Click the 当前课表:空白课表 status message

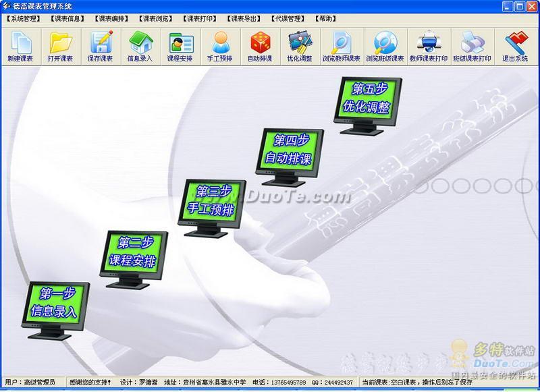[417, 382]
